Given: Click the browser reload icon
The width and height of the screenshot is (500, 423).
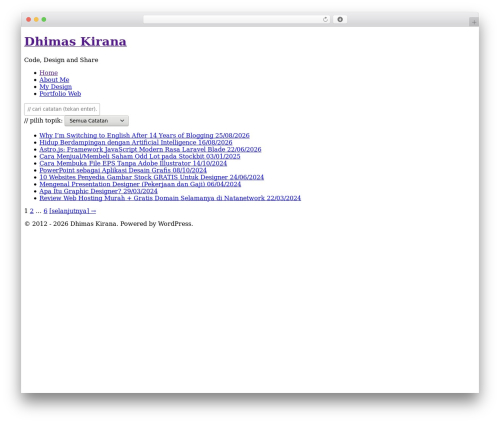Looking at the screenshot, I should click(x=325, y=19).
